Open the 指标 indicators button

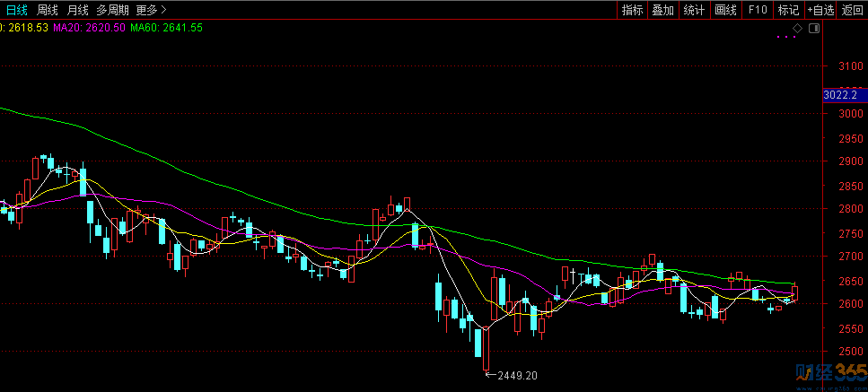click(x=632, y=10)
